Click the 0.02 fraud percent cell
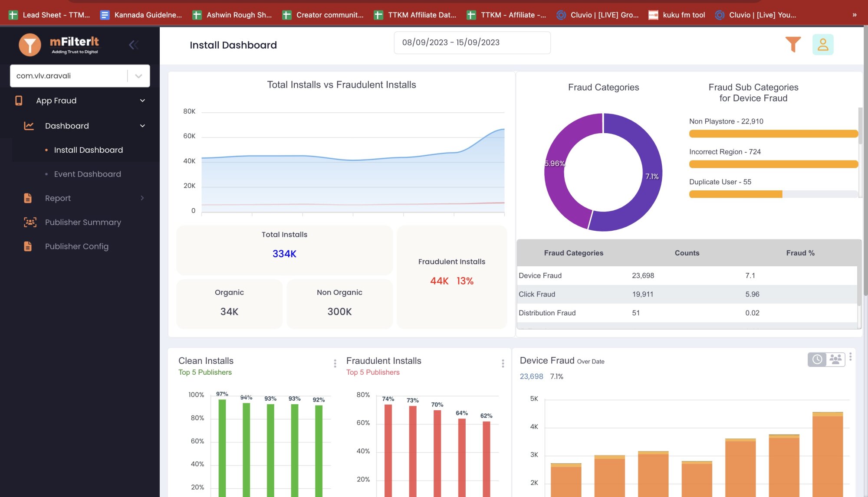This screenshot has height=497, width=868. 752,313
